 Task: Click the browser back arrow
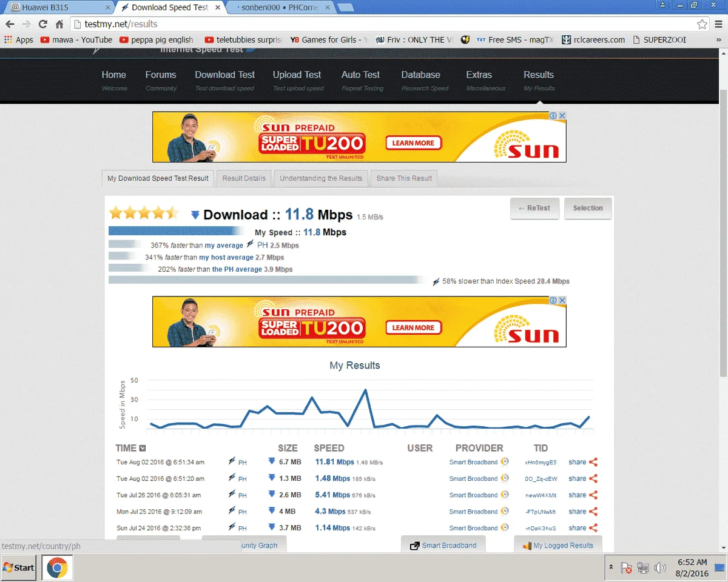coord(10,24)
